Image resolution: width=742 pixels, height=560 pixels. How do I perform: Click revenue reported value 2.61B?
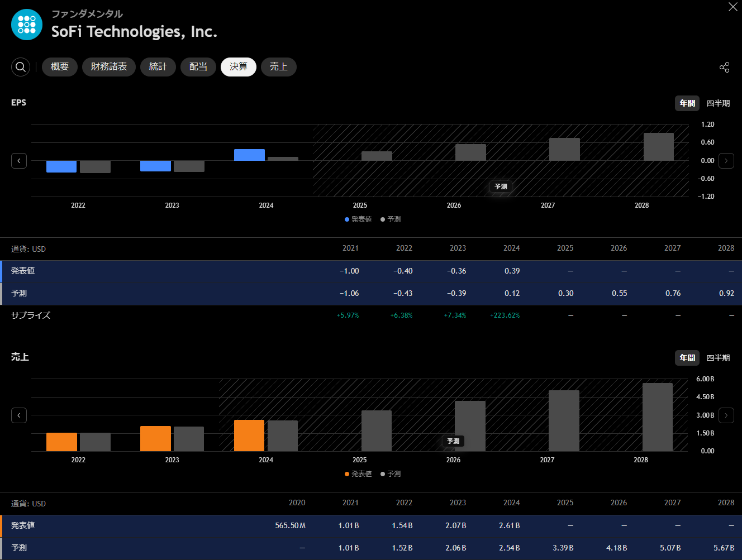[510, 525]
